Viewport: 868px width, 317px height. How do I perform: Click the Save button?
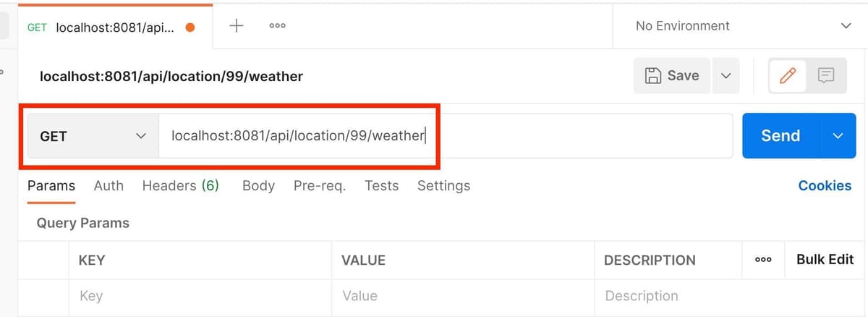[672, 75]
